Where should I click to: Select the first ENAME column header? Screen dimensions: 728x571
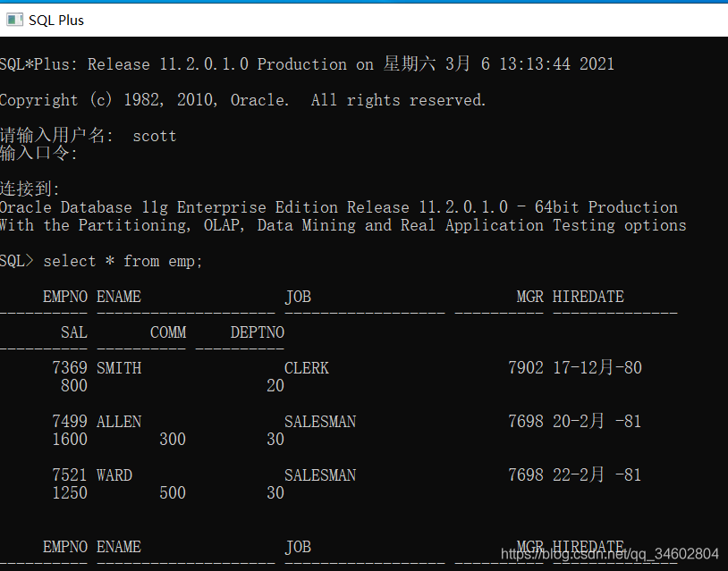(x=119, y=297)
